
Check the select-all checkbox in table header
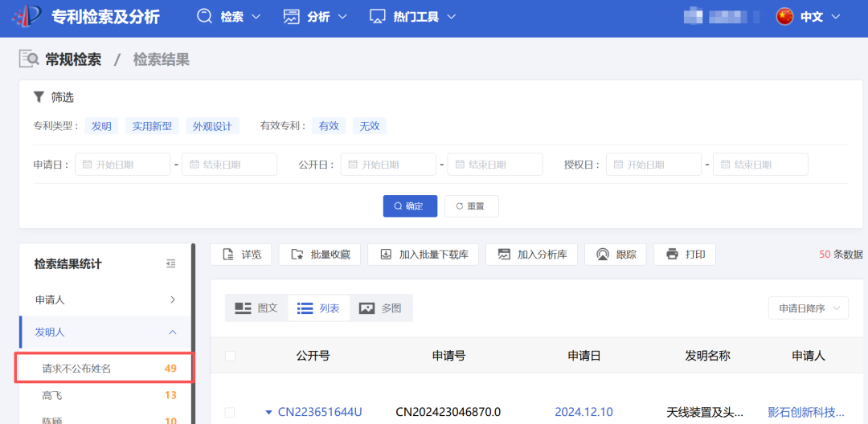(x=231, y=356)
